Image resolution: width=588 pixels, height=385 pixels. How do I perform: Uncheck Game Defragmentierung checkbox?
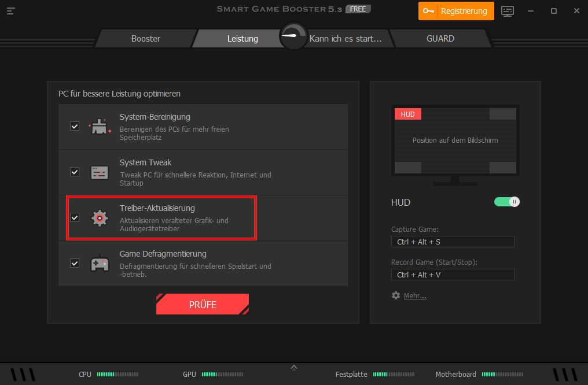tap(75, 263)
